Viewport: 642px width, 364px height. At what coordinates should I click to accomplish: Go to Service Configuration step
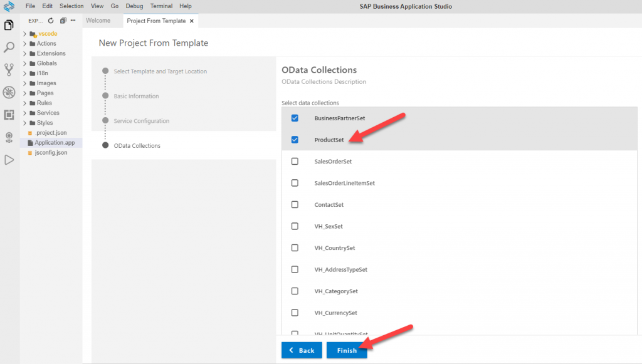[x=141, y=121]
